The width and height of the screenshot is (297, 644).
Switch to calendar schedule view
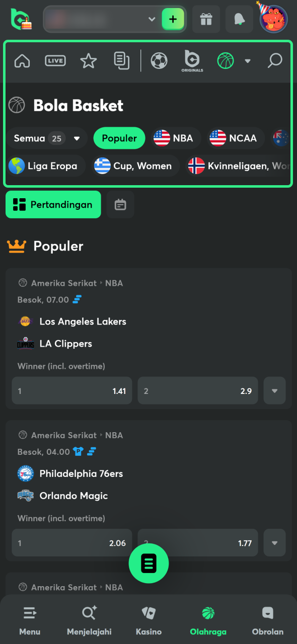pos(120,204)
